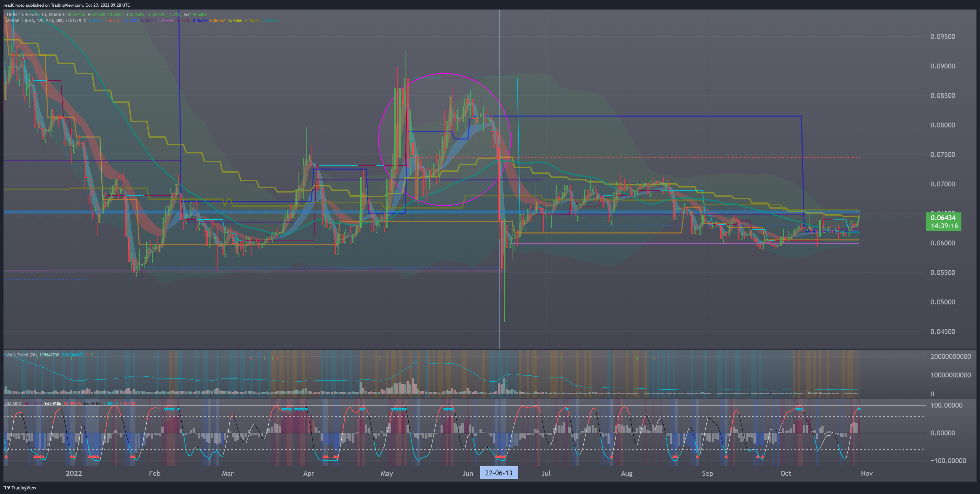
Task: Click the '+0.00078 (+1.23%)' change value
Action: [x=164, y=15]
